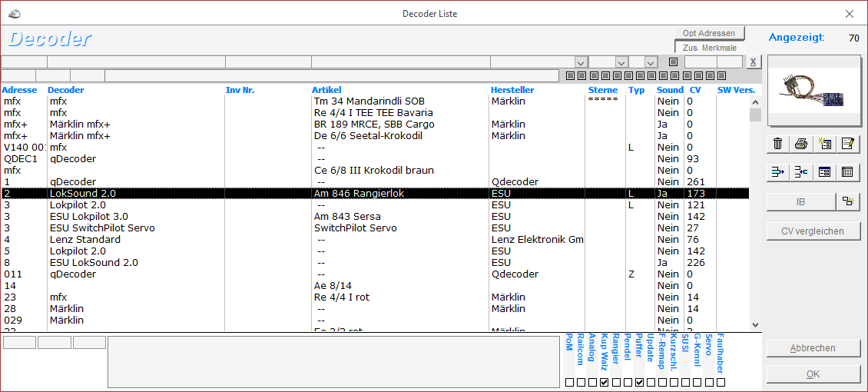Viewport: 868px width, 392px height.
Task: Toggle the Pendel checkbox
Action: pos(628,382)
